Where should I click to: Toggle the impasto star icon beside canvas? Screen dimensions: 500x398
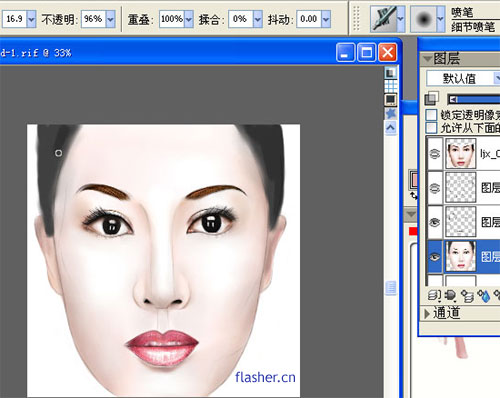click(391, 114)
